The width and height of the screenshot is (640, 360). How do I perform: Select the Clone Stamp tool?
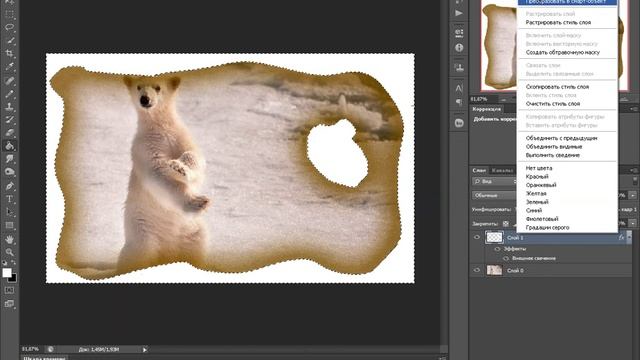[9, 107]
